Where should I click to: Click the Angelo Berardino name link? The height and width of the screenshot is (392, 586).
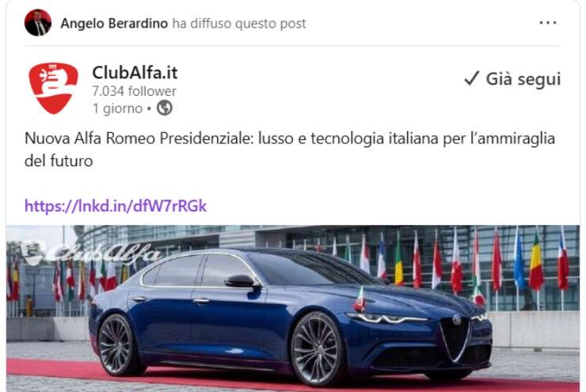point(114,24)
